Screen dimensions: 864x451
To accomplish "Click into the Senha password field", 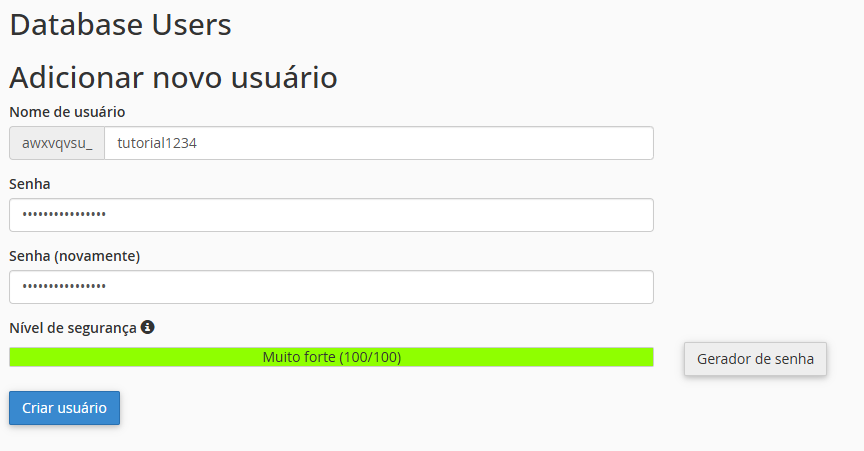I will tap(331, 215).
